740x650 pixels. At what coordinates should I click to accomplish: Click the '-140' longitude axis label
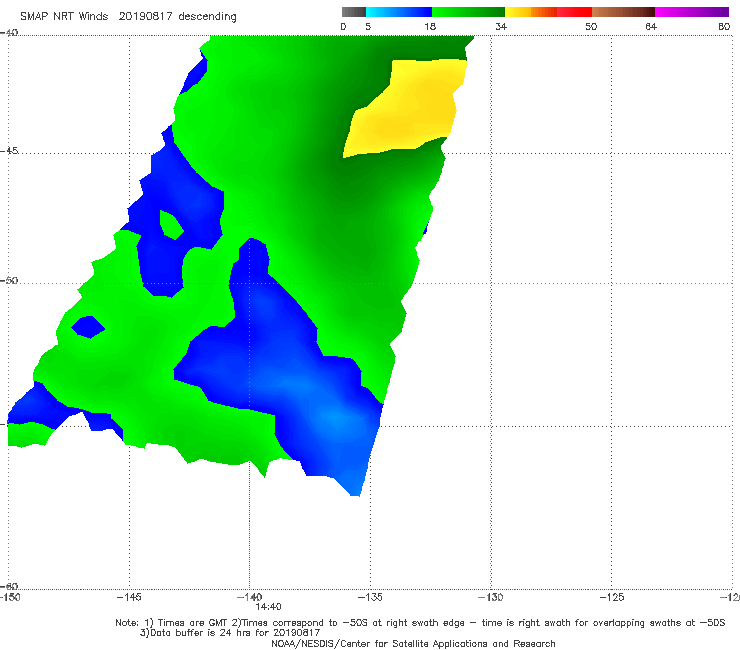tap(249, 597)
